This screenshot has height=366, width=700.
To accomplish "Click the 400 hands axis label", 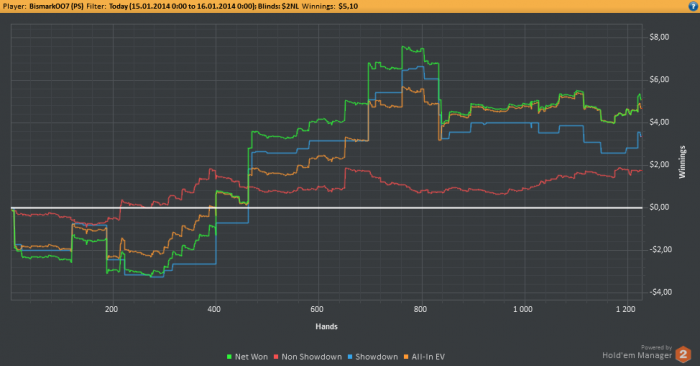I will click(x=214, y=309).
